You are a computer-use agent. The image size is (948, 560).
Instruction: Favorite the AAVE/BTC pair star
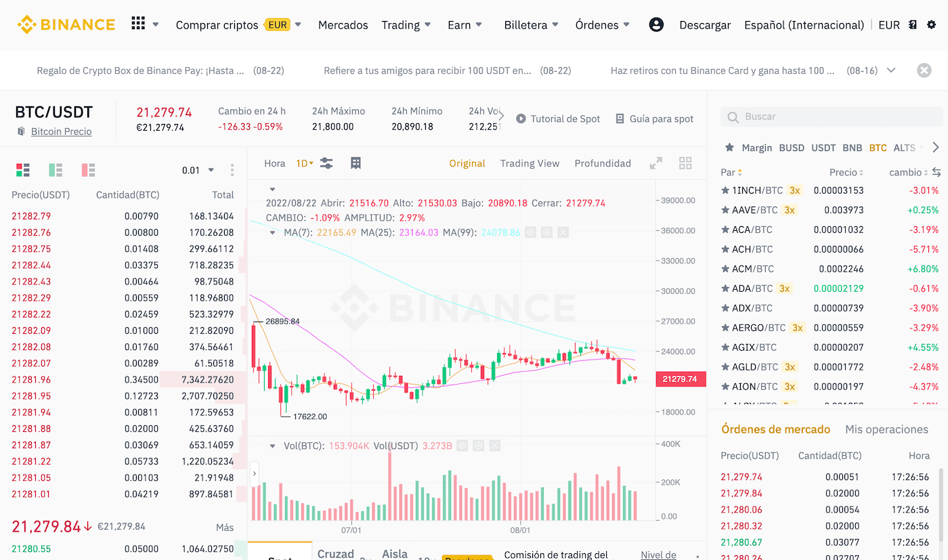tap(725, 210)
